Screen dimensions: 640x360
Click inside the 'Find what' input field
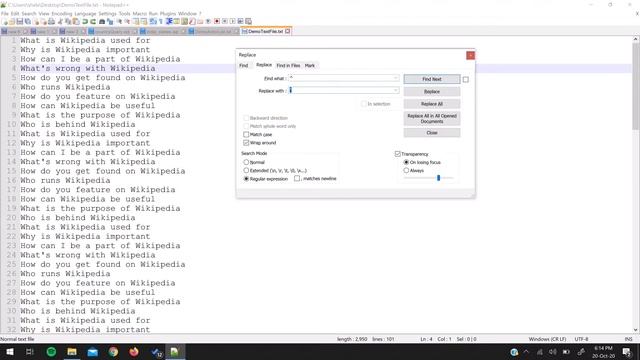[x=344, y=78]
